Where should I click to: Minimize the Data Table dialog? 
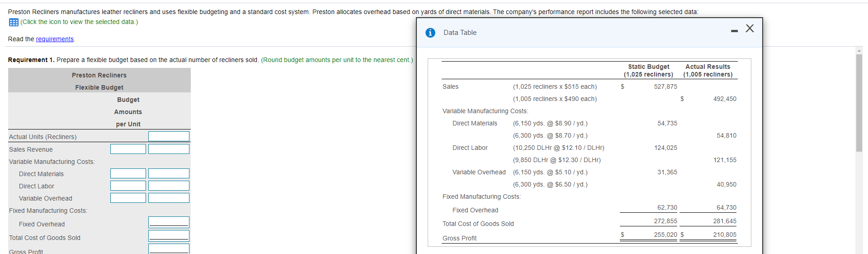(x=734, y=31)
